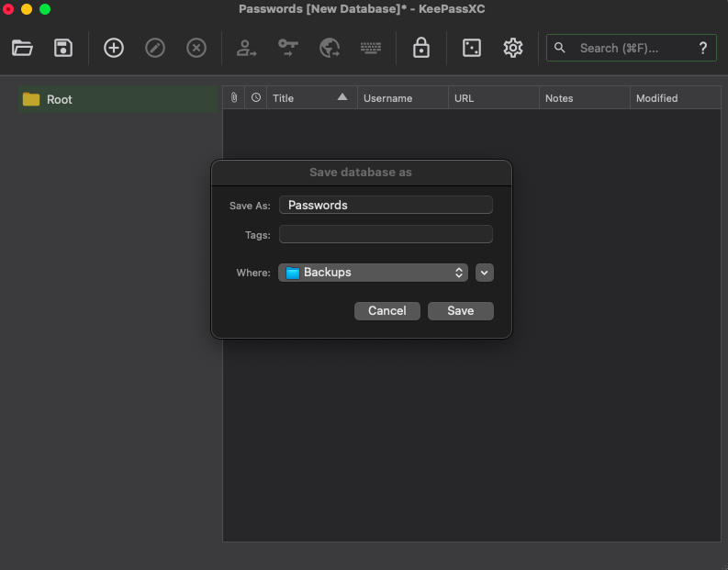Open Settings via the gear icon
The height and width of the screenshot is (570, 728).
tap(513, 48)
